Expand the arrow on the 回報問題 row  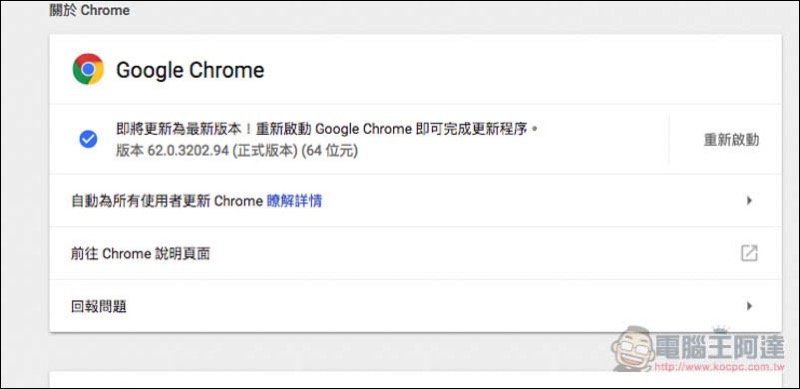pos(749,306)
